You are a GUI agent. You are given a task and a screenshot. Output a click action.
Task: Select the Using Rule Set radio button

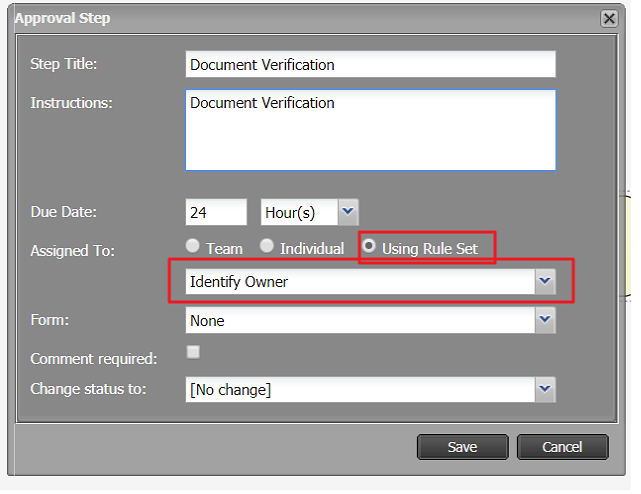pos(369,246)
